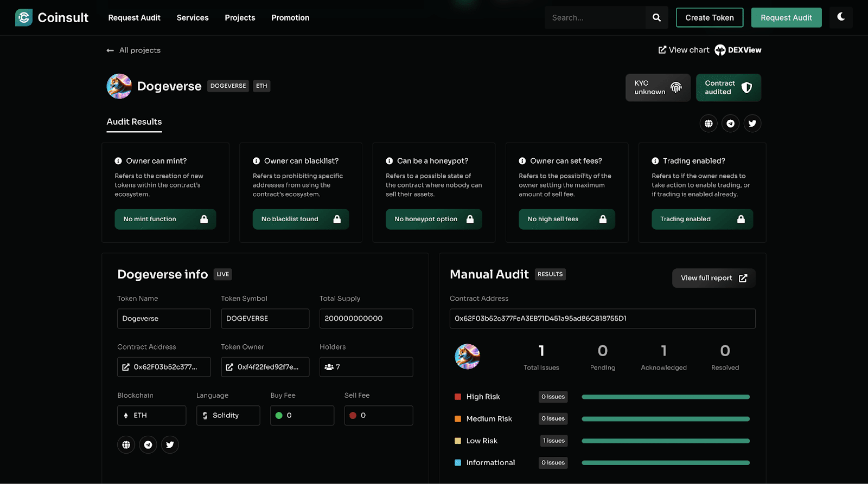Click the Twitter icon under Dogeverse info
Image resolution: width=868 pixels, height=484 pixels.
[170, 444]
